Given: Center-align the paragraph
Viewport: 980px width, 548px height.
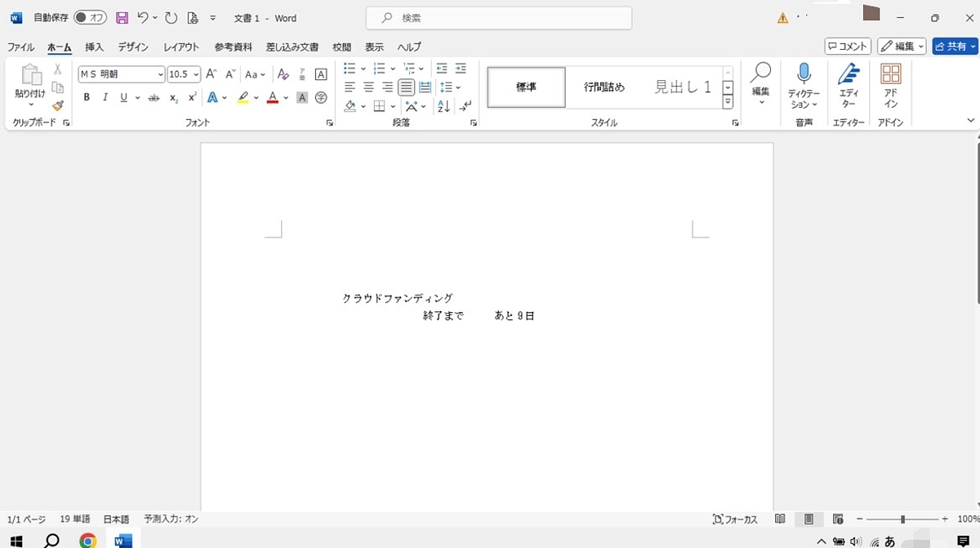Looking at the screenshot, I should pyautogui.click(x=368, y=88).
